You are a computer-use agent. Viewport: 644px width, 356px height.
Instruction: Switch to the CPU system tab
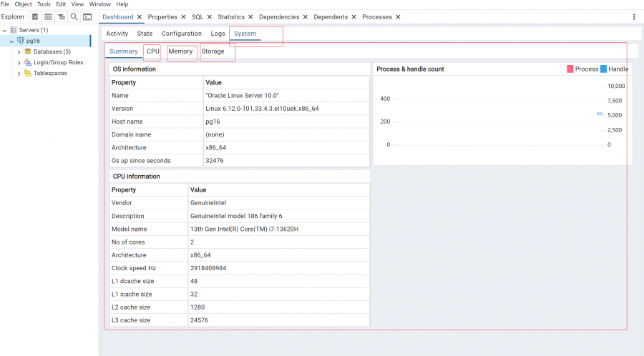click(x=153, y=51)
